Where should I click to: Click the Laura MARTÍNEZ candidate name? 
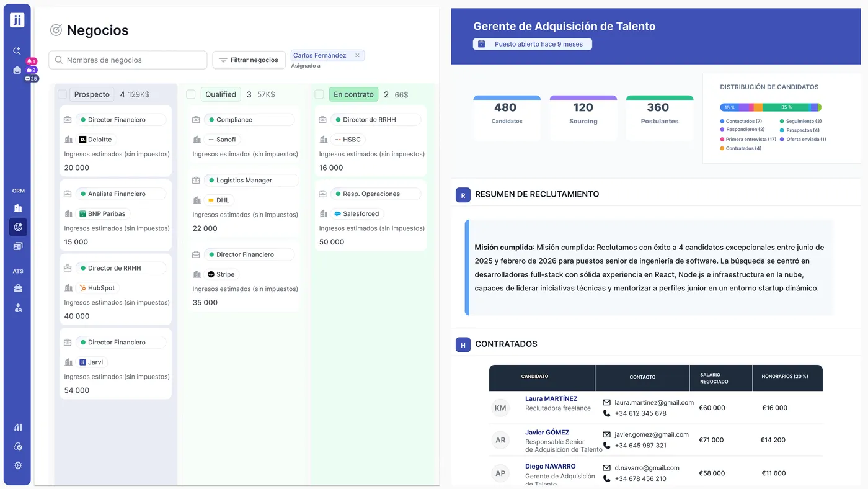(x=551, y=398)
